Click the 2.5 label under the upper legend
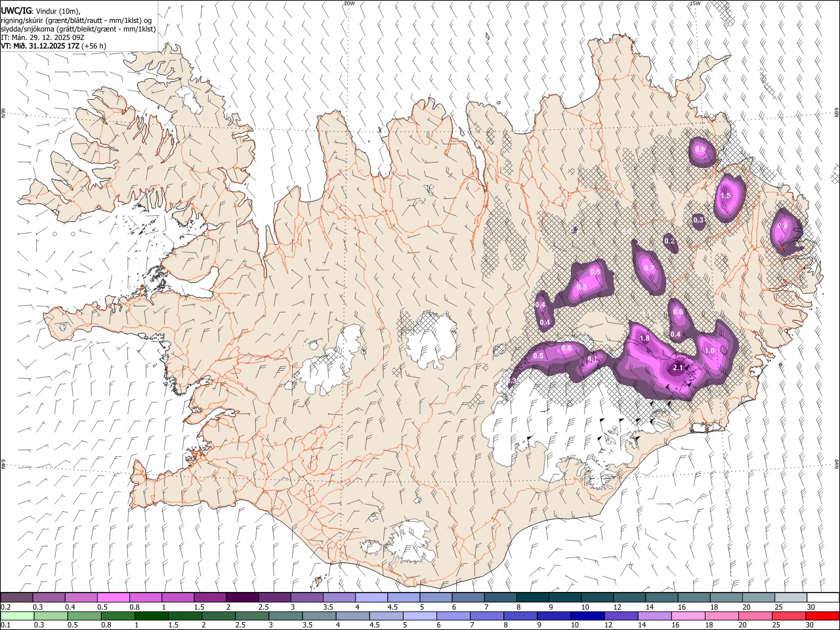 (264, 607)
